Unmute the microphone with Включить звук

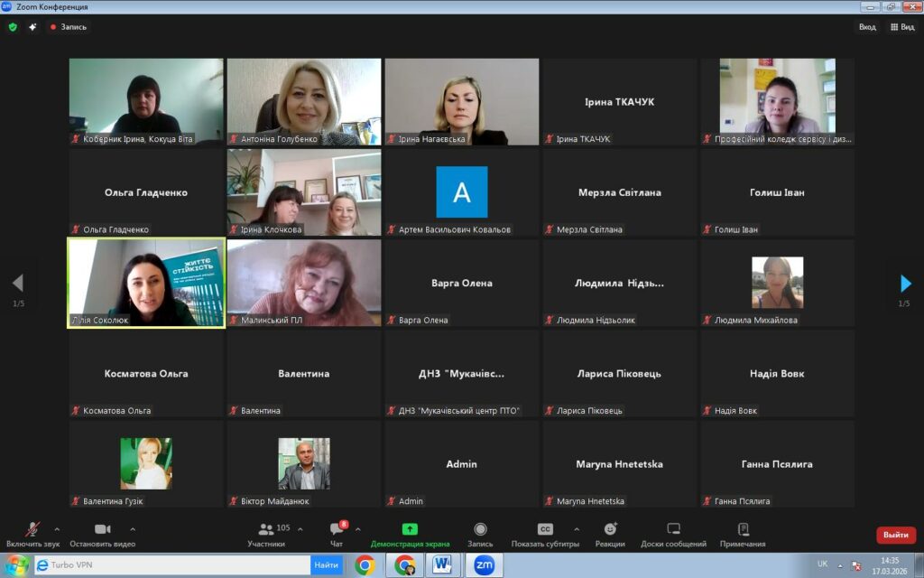coord(32,530)
